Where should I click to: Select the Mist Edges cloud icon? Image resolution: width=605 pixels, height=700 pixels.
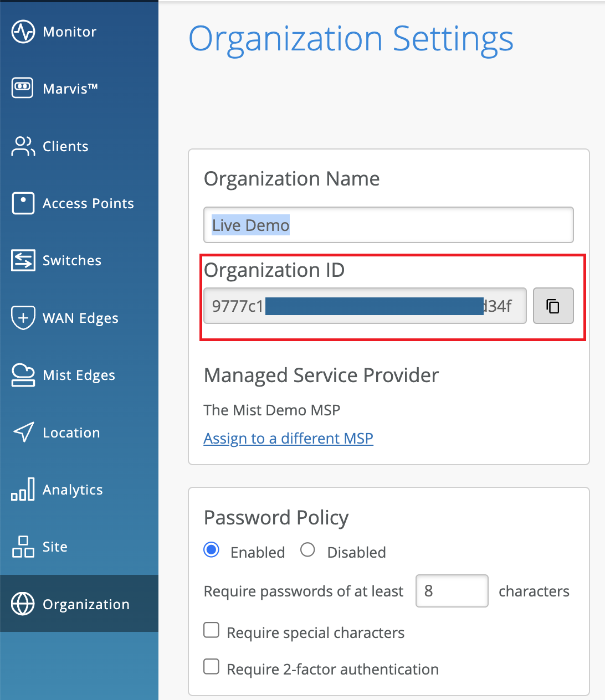click(x=23, y=375)
